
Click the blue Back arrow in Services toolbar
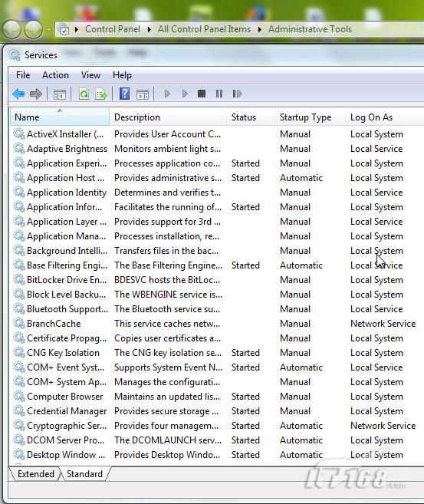pyautogui.click(x=18, y=94)
